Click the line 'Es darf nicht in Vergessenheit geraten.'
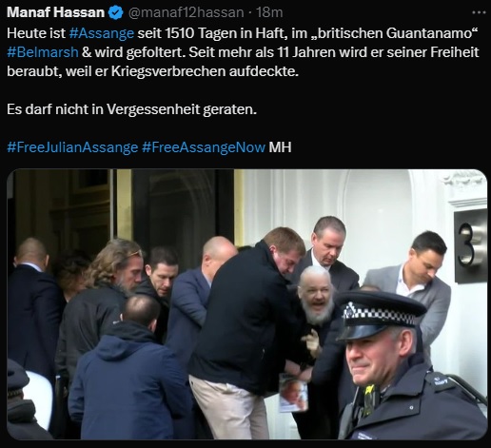 point(131,109)
